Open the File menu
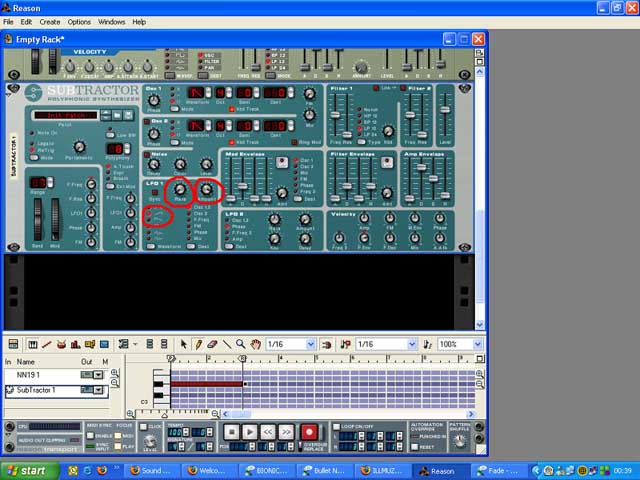The height and width of the screenshot is (480, 640). [x=8, y=22]
